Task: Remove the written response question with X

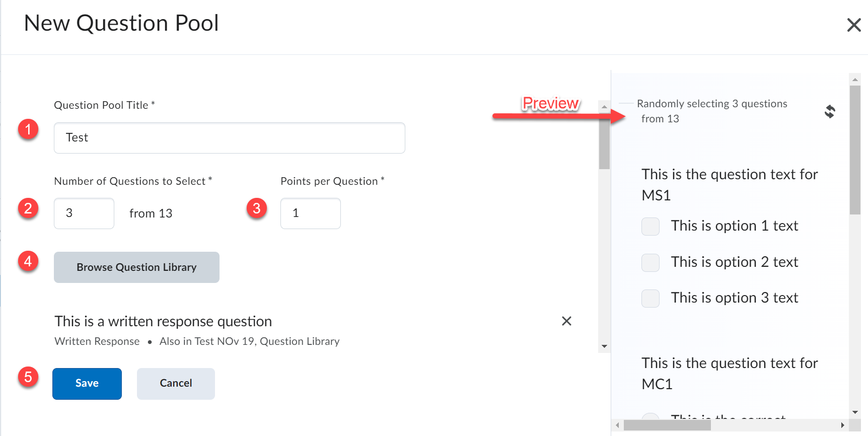Action: [566, 321]
